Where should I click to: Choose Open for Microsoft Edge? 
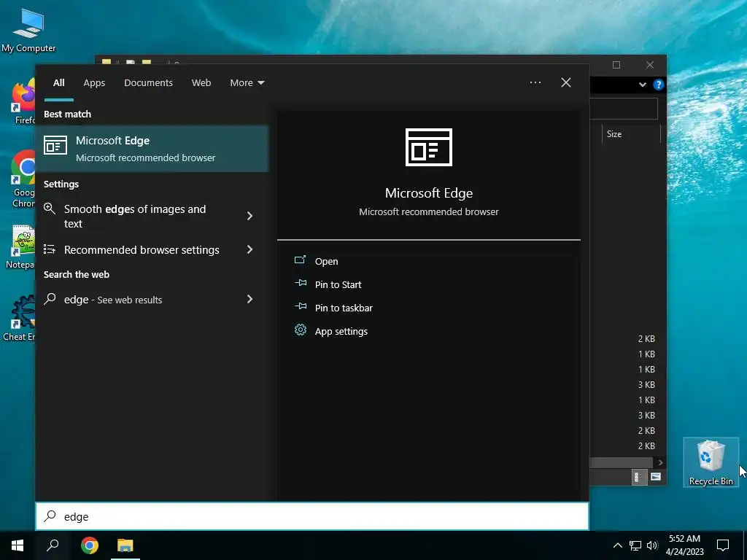point(326,261)
